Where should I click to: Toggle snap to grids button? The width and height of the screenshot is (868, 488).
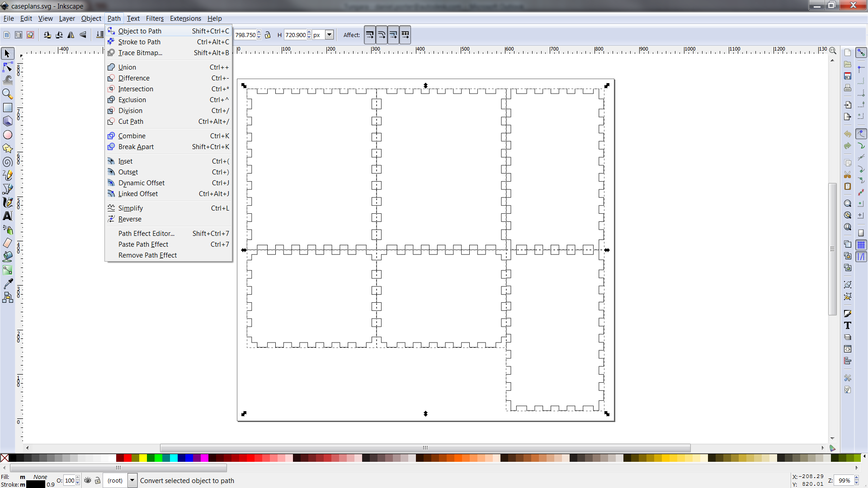point(861,244)
